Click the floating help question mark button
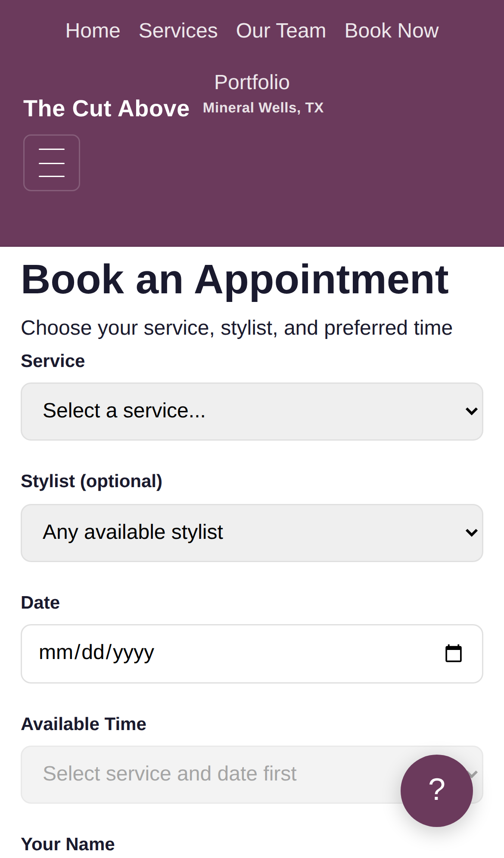This screenshot has height=858, width=504. (436, 791)
